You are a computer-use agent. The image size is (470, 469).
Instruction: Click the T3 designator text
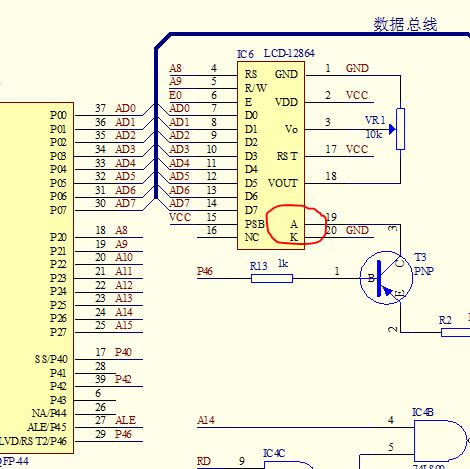pos(420,257)
